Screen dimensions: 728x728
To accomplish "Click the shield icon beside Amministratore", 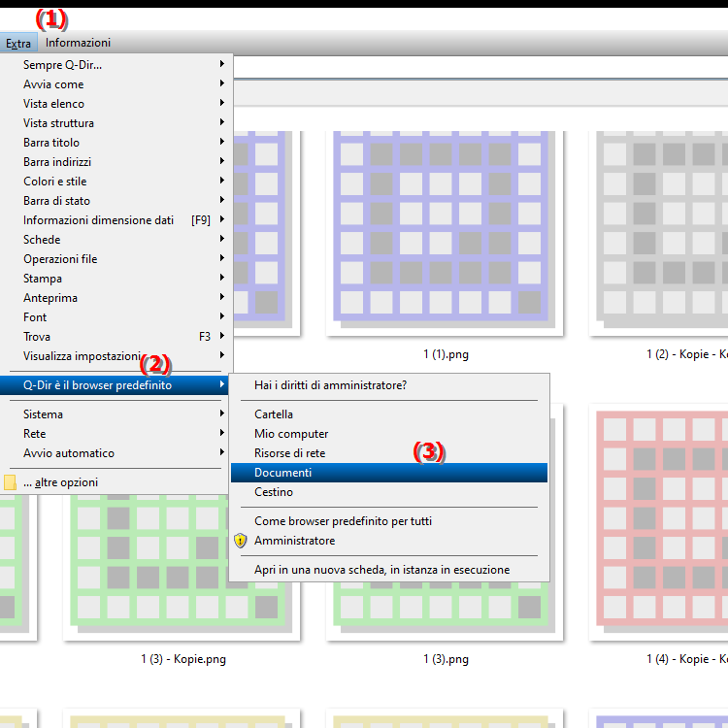I will click(x=240, y=541).
